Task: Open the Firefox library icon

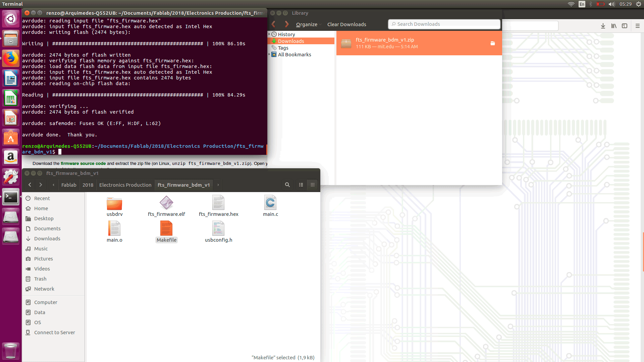Action: 613,26
